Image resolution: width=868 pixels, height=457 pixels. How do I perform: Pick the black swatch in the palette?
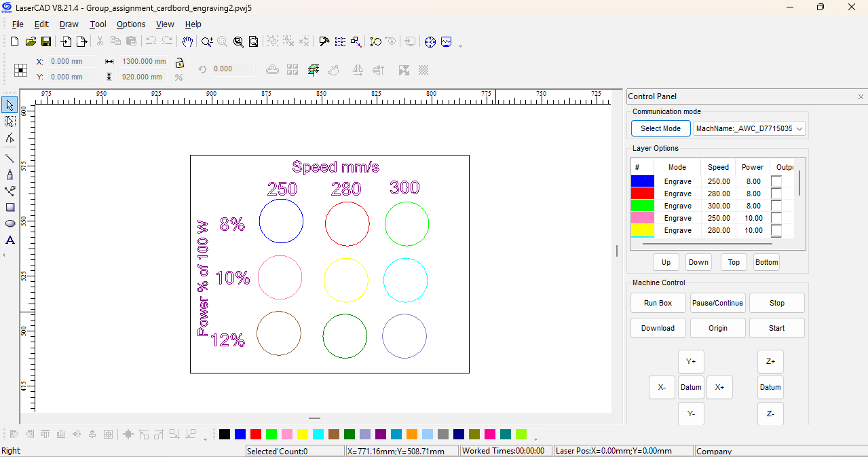click(225, 434)
